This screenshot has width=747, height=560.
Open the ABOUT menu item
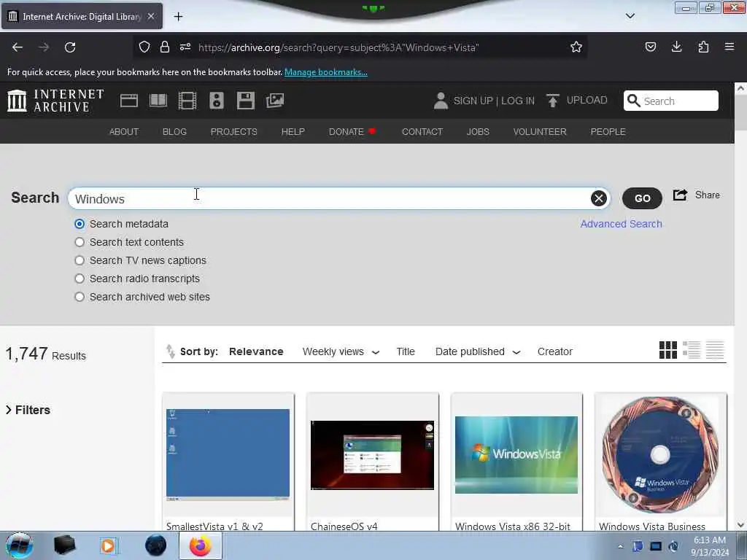click(x=124, y=131)
